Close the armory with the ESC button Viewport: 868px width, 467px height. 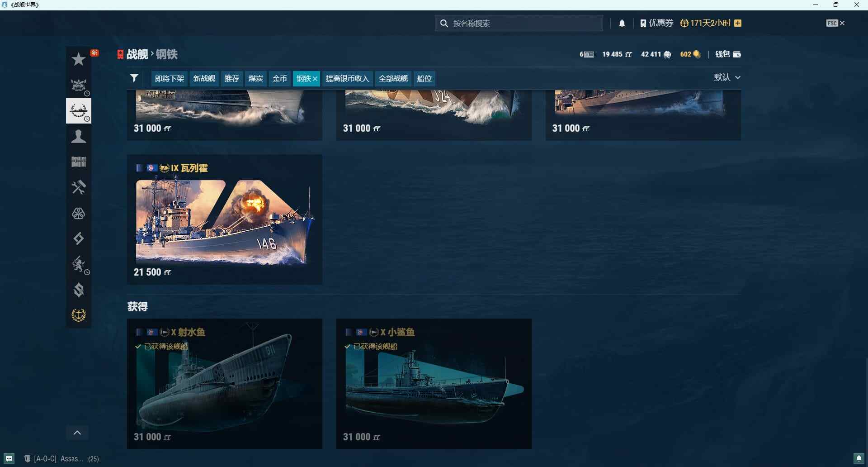coord(835,23)
